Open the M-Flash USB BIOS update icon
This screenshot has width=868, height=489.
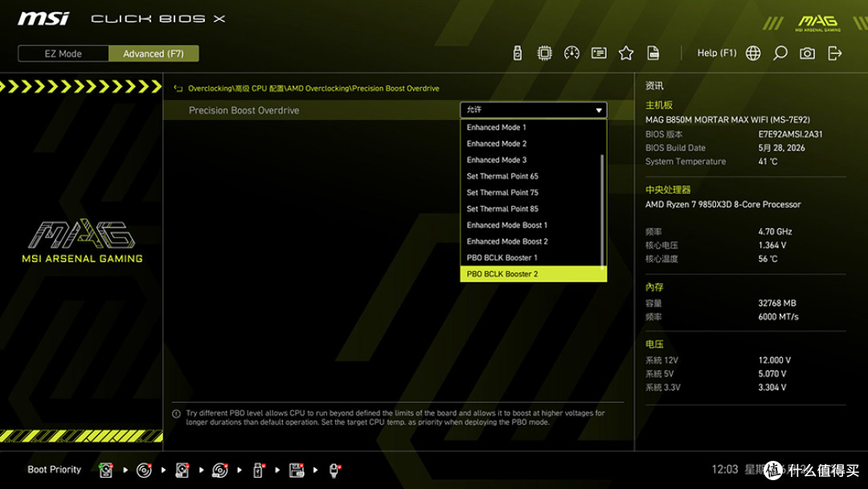click(517, 53)
